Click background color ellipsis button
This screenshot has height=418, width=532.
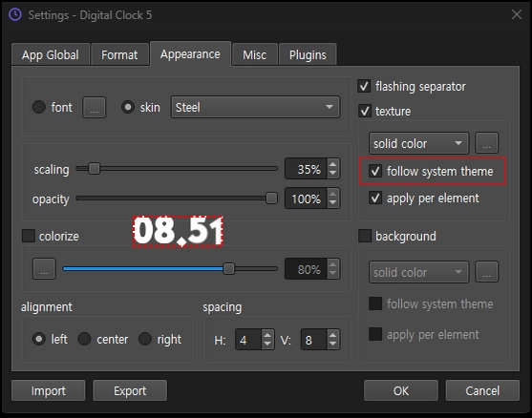(x=486, y=272)
